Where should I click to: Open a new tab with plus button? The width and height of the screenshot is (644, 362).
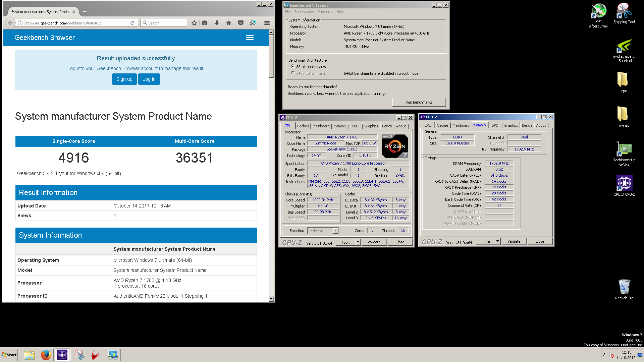point(85,12)
